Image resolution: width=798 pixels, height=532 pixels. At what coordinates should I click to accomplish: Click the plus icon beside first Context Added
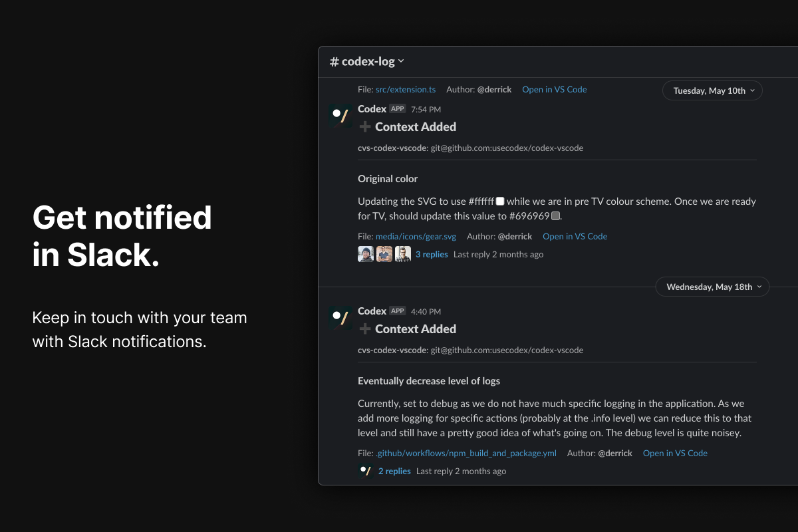(365, 127)
